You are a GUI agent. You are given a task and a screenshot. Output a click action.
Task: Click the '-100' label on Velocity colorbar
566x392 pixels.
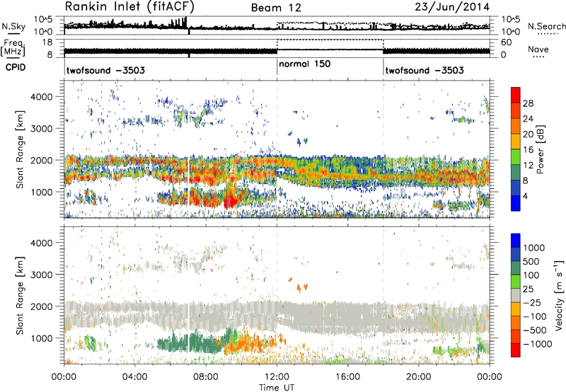tap(535, 316)
